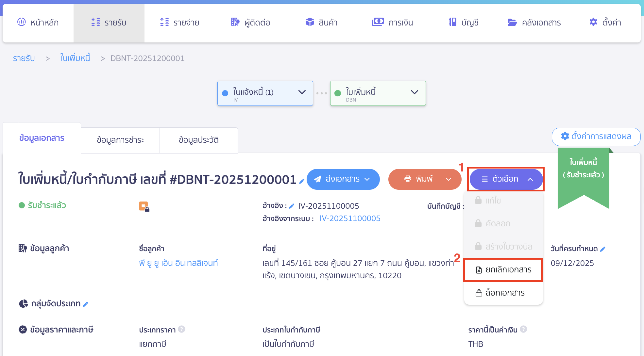Click pencil icon beside อ้างอิง reference

pyautogui.click(x=291, y=206)
